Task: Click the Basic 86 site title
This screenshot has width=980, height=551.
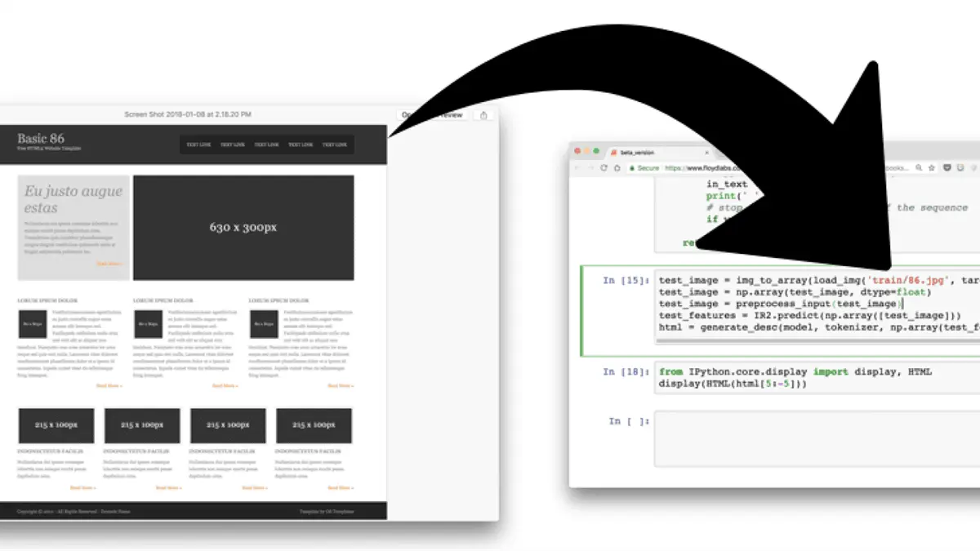Action: (41, 138)
